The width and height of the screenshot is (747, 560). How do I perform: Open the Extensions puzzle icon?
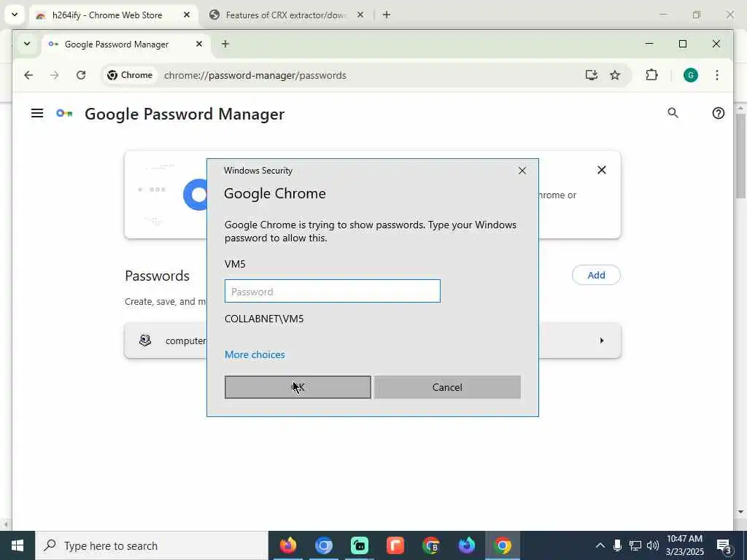tap(651, 75)
